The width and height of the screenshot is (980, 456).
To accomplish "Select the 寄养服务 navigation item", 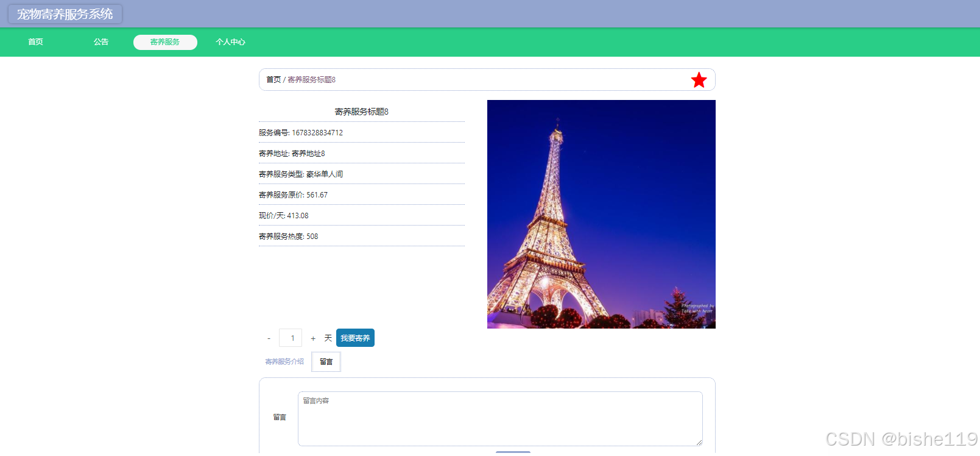I will pyautogui.click(x=165, y=42).
